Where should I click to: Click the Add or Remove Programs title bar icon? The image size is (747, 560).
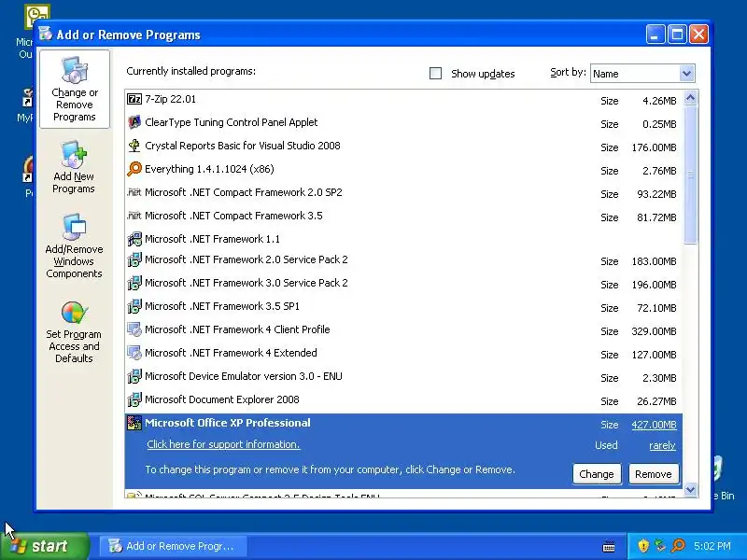pos(46,34)
